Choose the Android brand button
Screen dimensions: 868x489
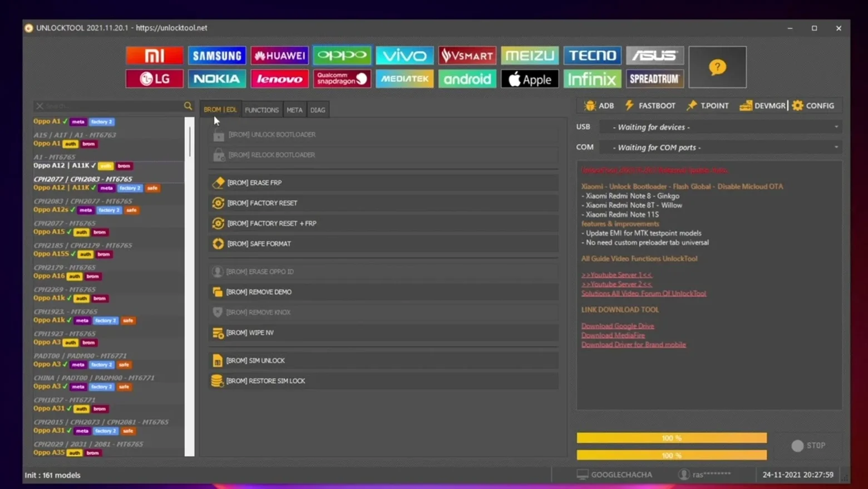click(467, 79)
